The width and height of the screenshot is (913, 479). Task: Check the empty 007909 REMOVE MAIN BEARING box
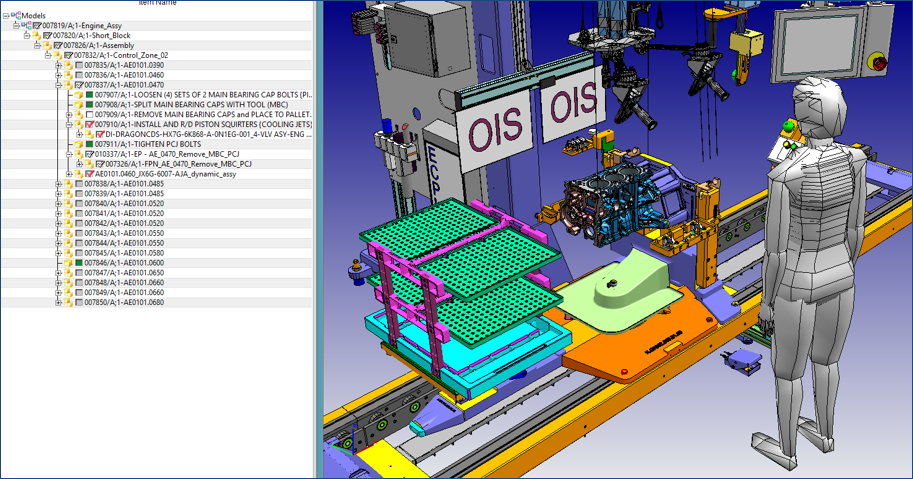pyautogui.click(x=90, y=115)
